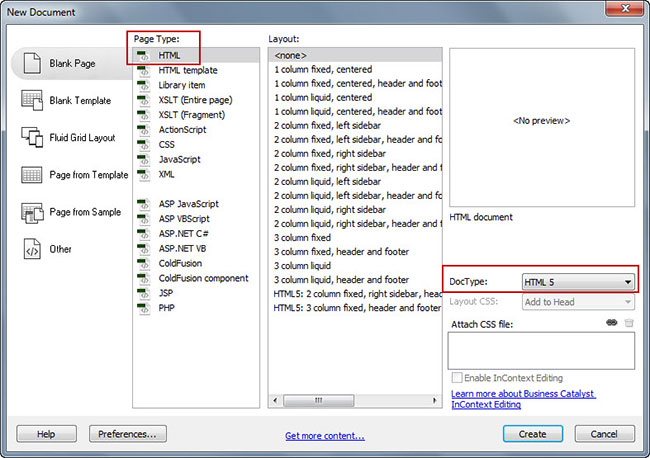Click the Layout list scroll right arrow
Viewport: 650px width, 458px height.
[x=434, y=400]
